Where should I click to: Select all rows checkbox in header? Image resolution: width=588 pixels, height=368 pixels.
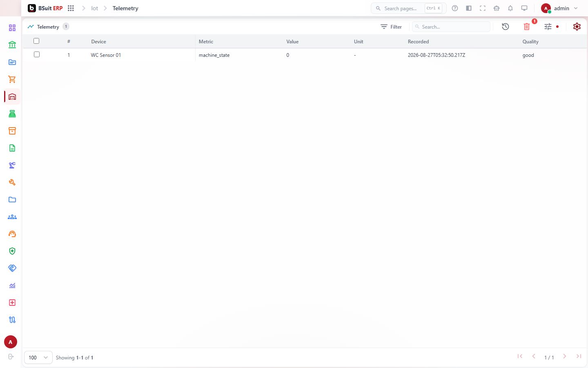[x=36, y=41]
